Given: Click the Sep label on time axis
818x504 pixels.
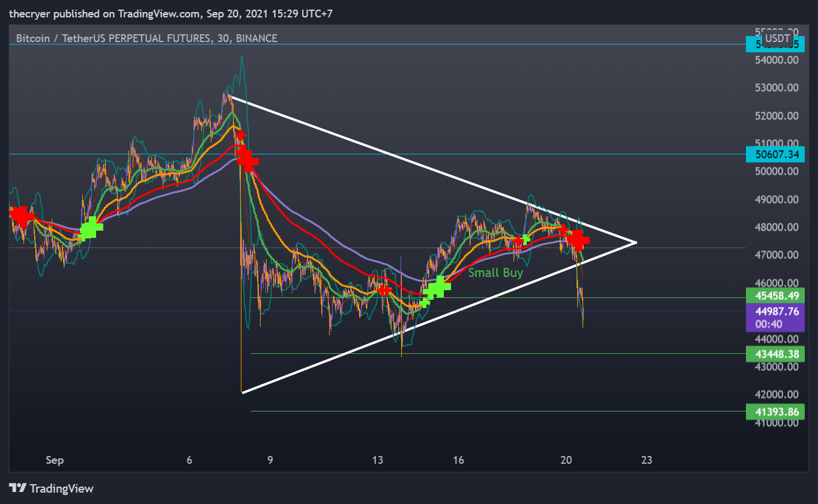Looking at the screenshot, I should click(x=55, y=461).
